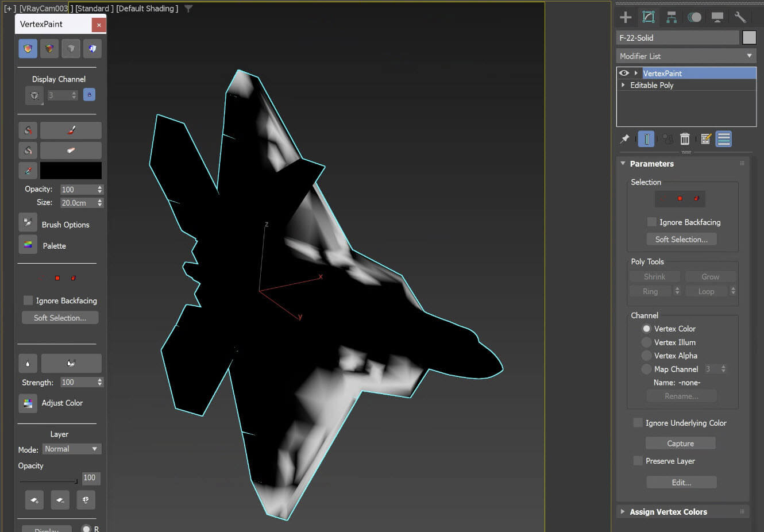Screen dimensions: 764x532
Task: Switch to the Create command panel
Action: 626,17
